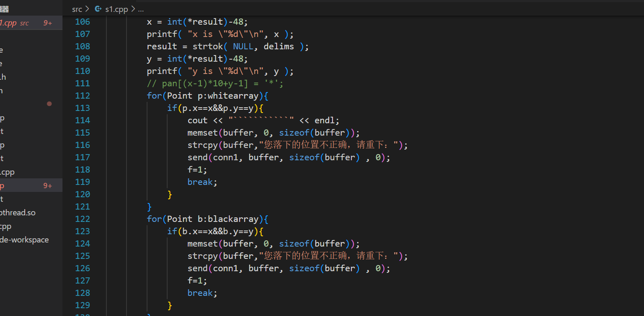Click conn1 on line 126
This screenshot has height=316, width=644.
pyautogui.click(x=226, y=268)
